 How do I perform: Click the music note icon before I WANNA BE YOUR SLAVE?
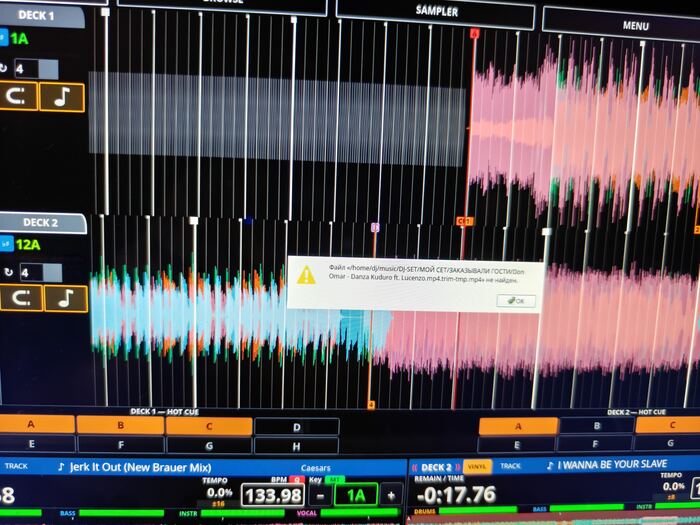[x=550, y=466]
